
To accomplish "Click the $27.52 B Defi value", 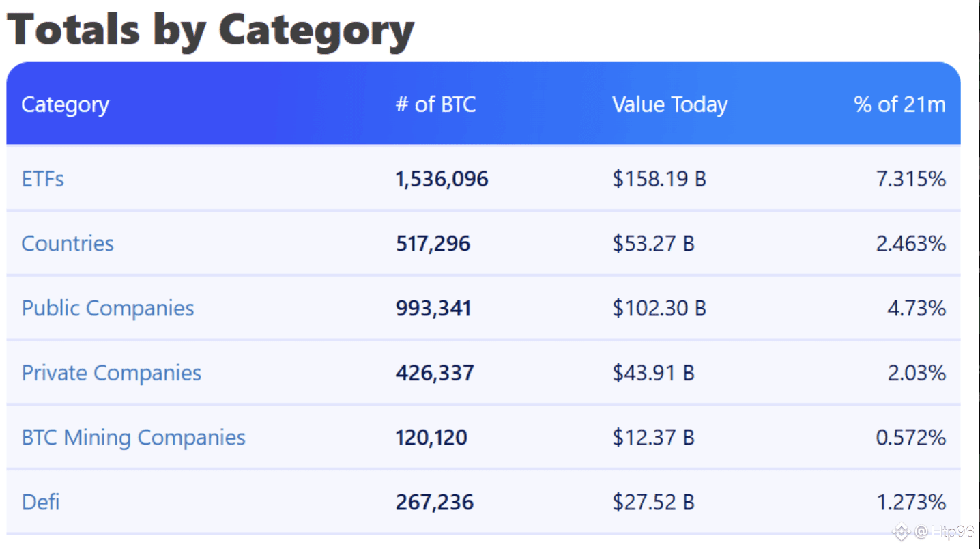I will click(x=653, y=503).
